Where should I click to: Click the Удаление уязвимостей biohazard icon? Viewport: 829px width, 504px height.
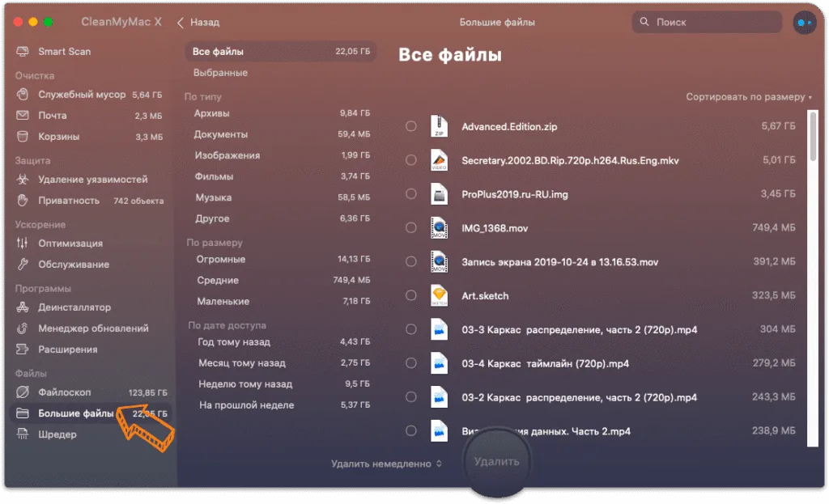pos(22,179)
